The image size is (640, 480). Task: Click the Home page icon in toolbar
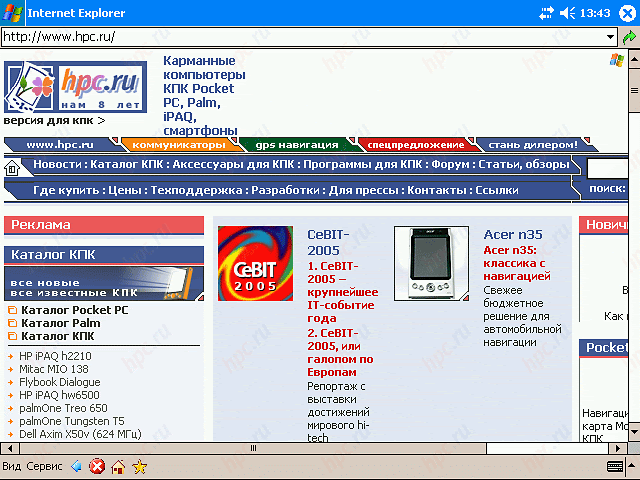coord(118,466)
